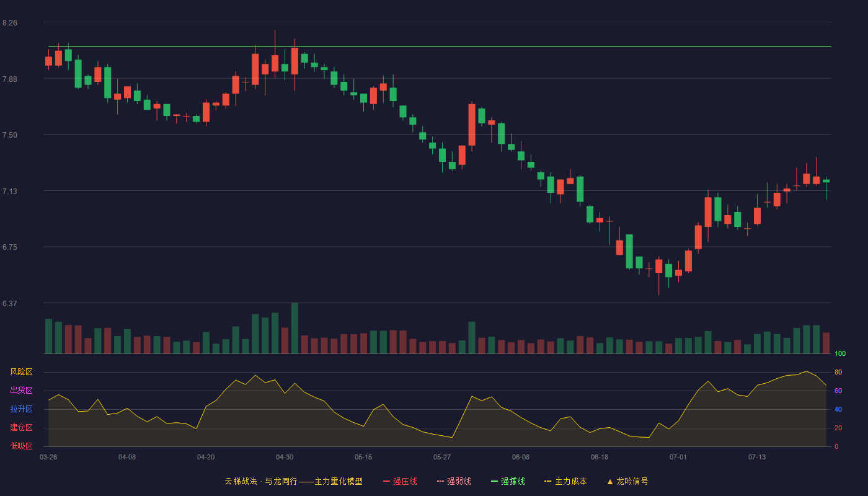The width and height of the screenshot is (868, 496).
Task: Click the 06-08 date axis label
Action: pyautogui.click(x=521, y=457)
